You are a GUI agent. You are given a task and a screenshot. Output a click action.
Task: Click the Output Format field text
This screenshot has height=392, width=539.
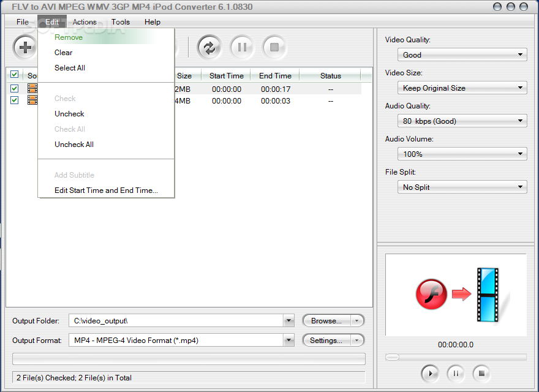coord(136,341)
